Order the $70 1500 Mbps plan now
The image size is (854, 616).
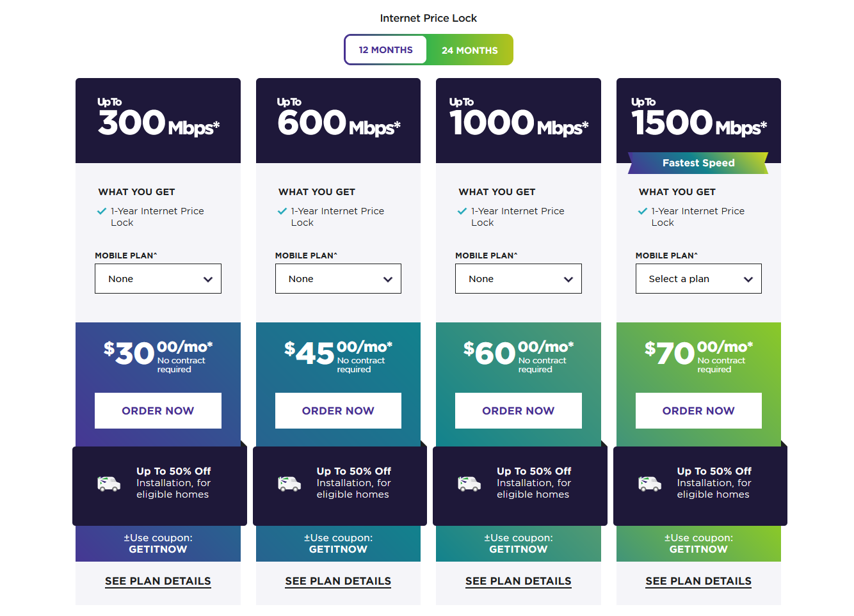pyautogui.click(x=698, y=411)
